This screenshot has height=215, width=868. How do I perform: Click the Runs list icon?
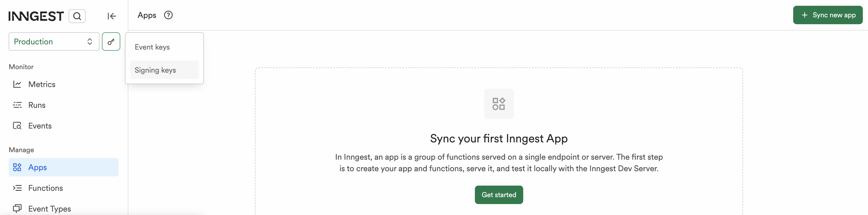click(x=17, y=105)
